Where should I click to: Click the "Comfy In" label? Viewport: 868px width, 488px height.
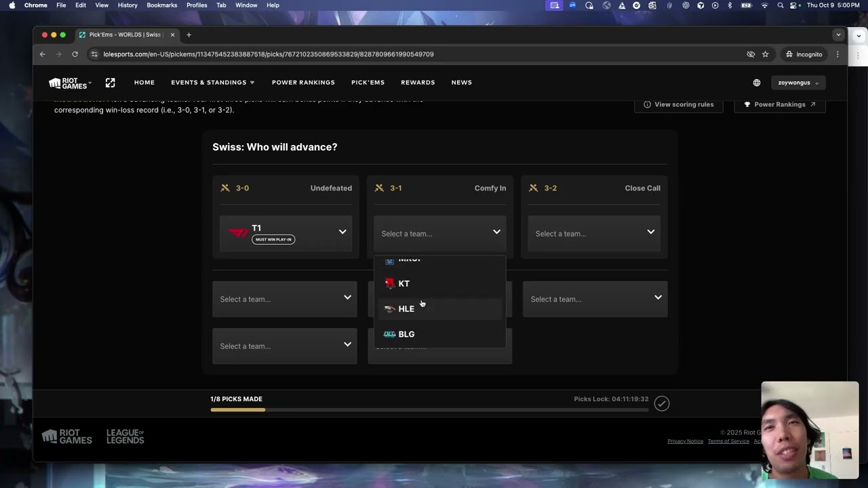pyautogui.click(x=490, y=188)
